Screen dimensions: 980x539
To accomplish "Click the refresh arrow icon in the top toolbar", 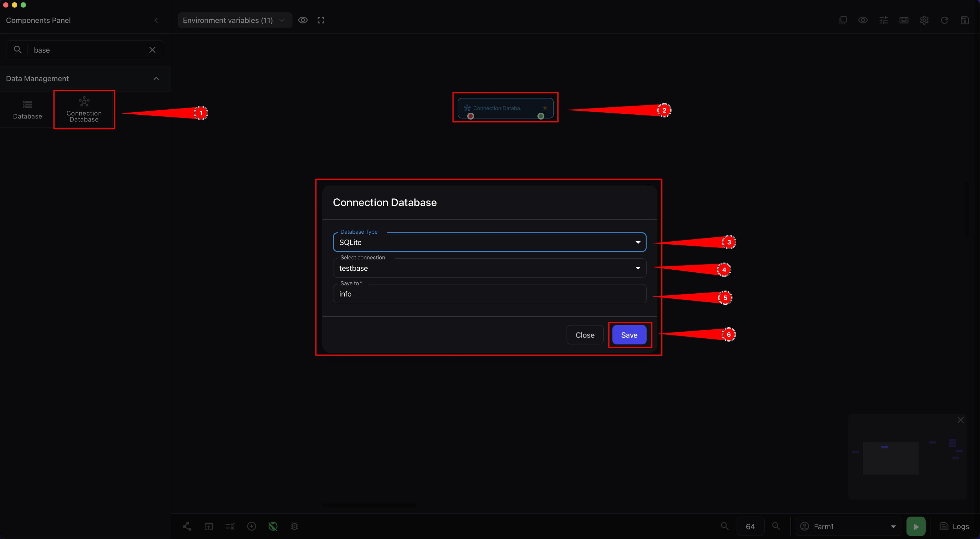I will click(x=945, y=20).
